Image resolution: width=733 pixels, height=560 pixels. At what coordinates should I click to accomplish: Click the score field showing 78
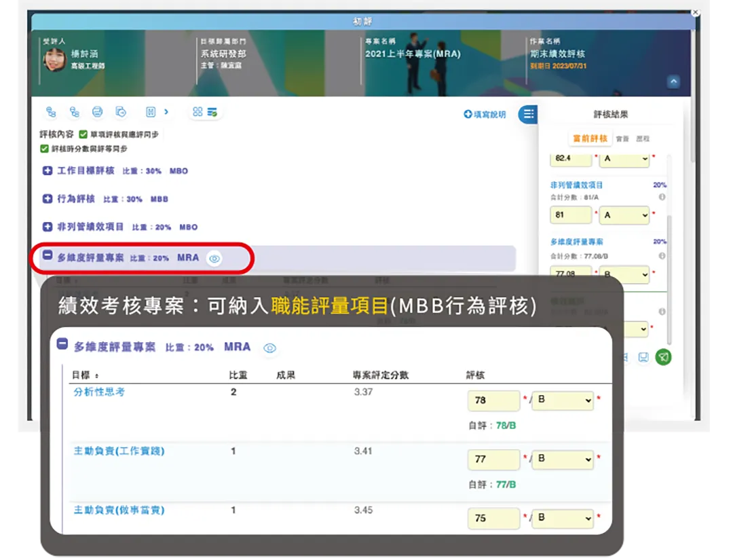(493, 400)
